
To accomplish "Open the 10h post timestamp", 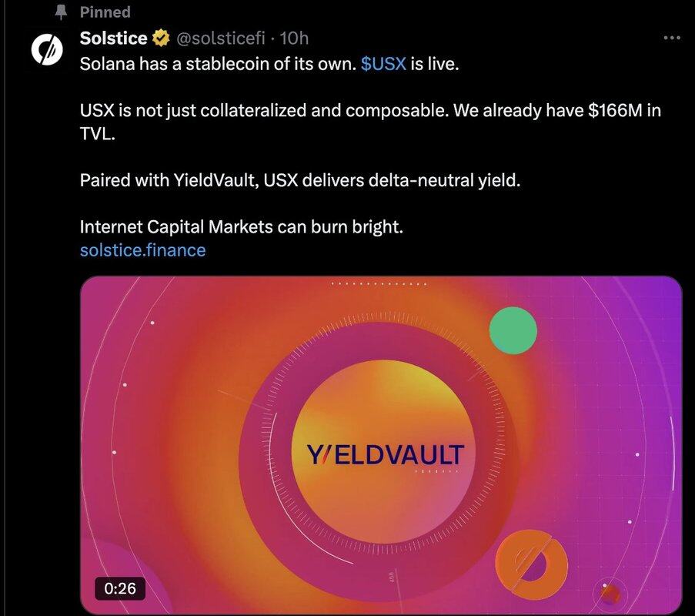I will tap(296, 38).
